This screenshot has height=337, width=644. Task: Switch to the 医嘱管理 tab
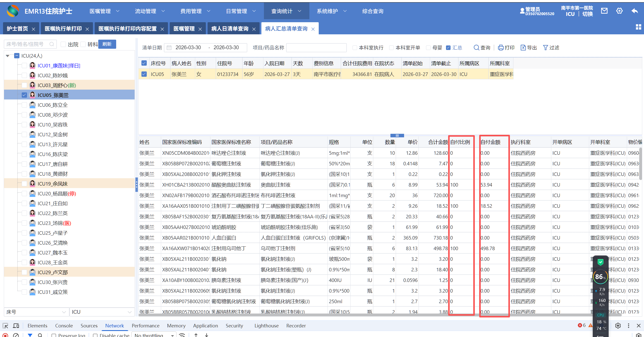pos(184,29)
